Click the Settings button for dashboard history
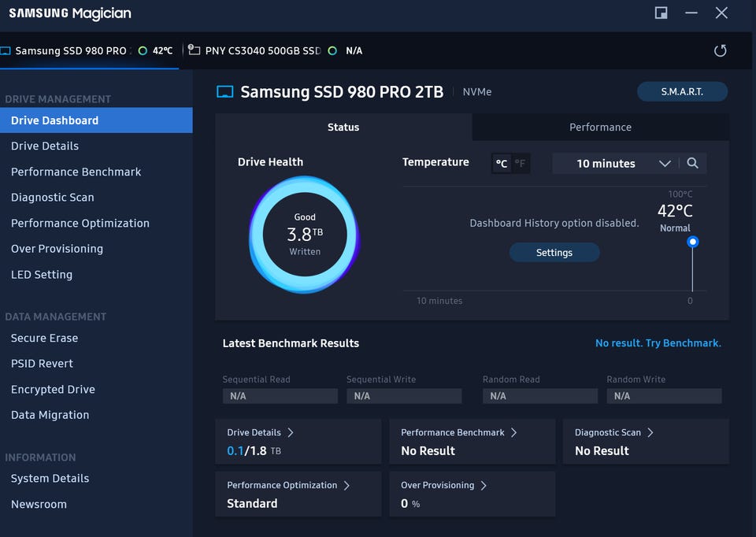 pos(554,253)
